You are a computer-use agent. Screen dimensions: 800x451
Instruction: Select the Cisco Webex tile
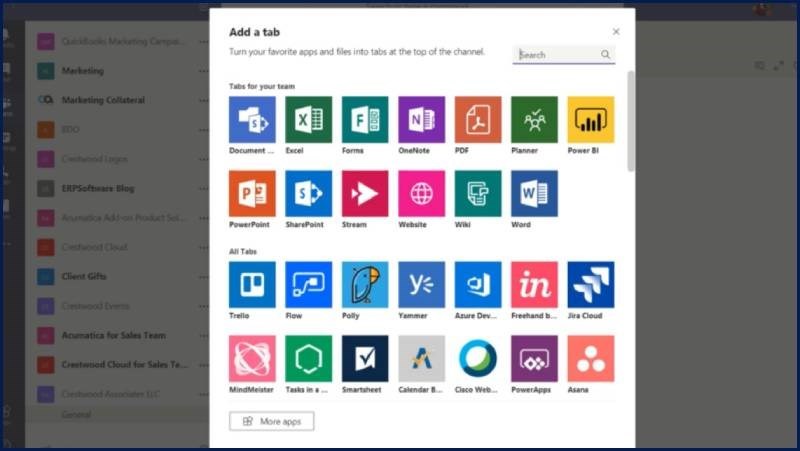pyautogui.click(x=478, y=359)
